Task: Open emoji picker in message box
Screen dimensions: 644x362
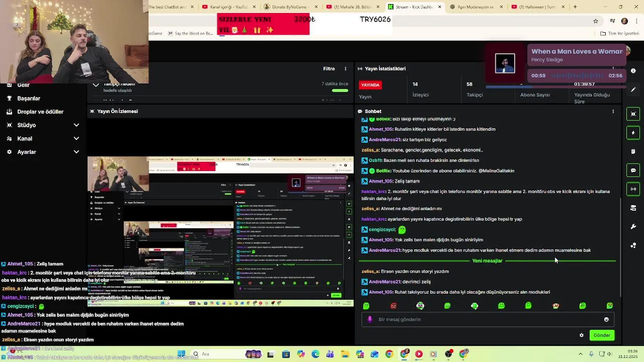Action: (606, 319)
